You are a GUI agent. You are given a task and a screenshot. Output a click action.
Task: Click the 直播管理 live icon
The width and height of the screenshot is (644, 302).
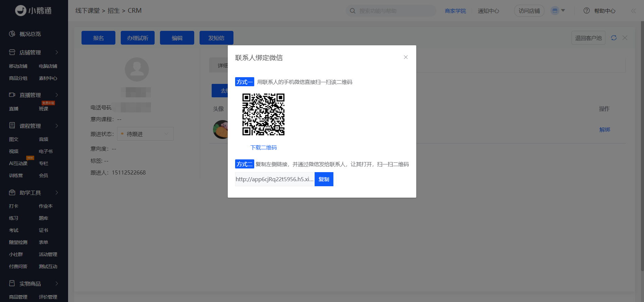coord(12,95)
